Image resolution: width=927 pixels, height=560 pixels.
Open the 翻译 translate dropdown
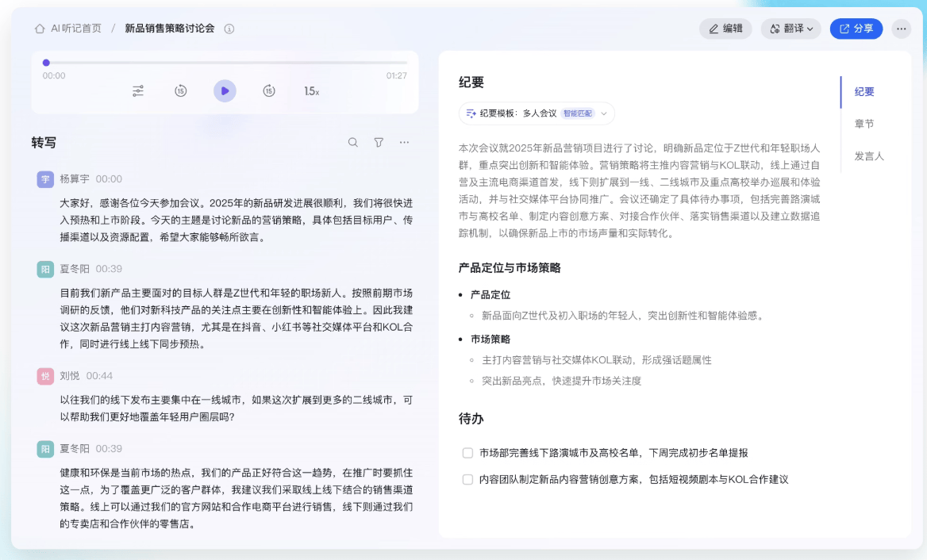pos(790,29)
